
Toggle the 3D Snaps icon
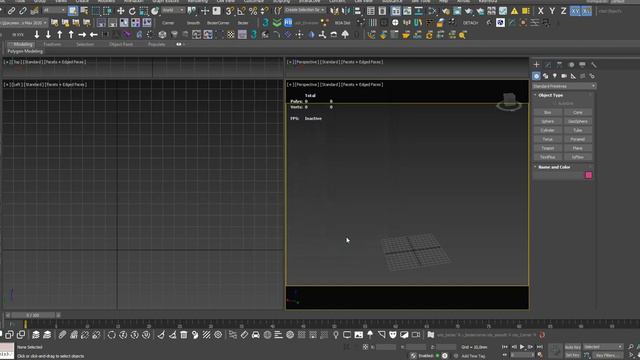pyautogui.click(x=230, y=11)
